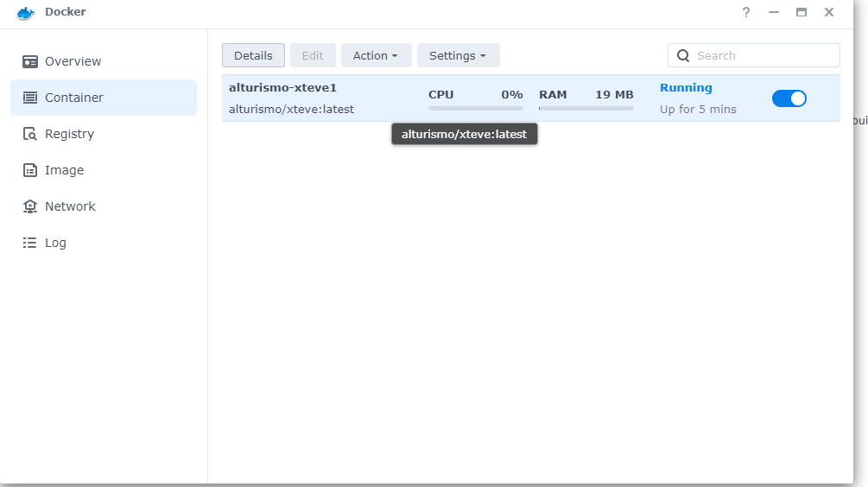Open the help question mark icon
The image size is (868, 487).
745,12
